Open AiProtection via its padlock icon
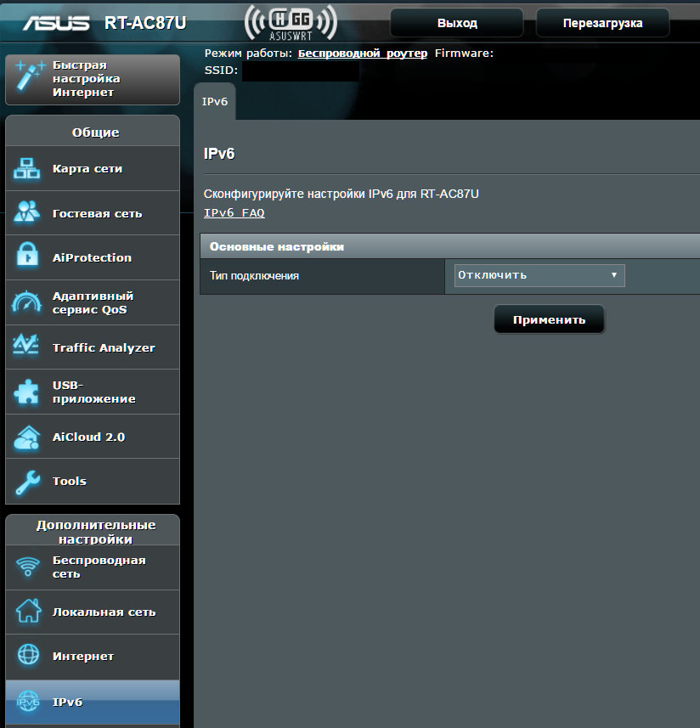 [x=28, y=257]
